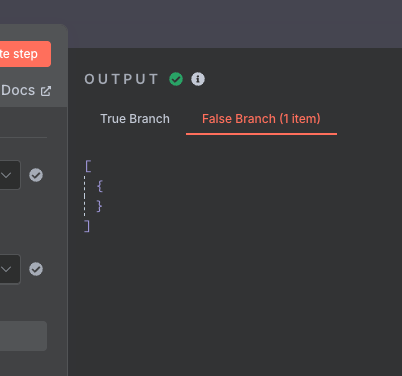
Task: Click the output info icon
Action: [x=198, y=79]
